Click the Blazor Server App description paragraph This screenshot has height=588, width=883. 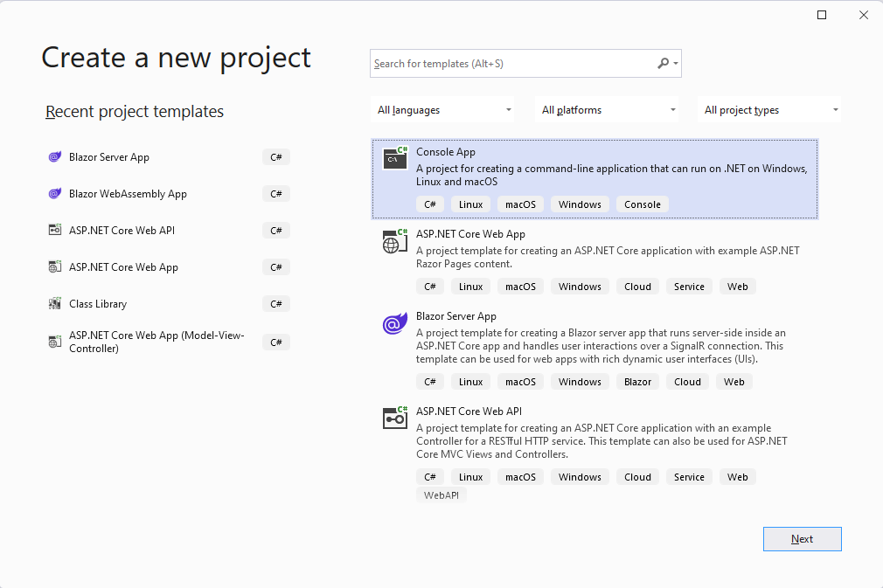pos(601,346)
